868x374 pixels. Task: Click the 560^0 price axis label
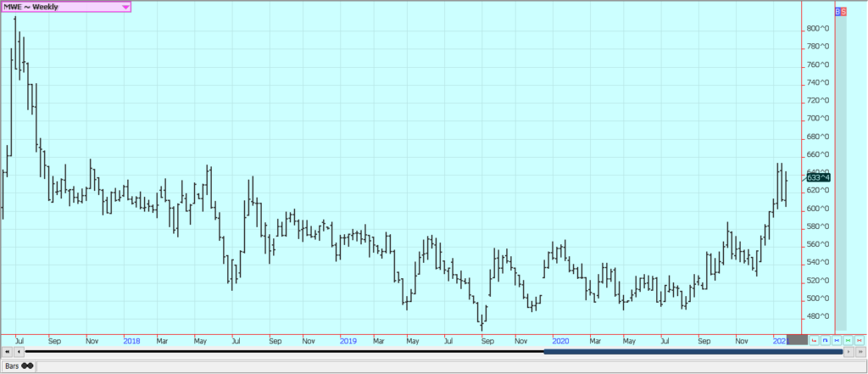817,245
